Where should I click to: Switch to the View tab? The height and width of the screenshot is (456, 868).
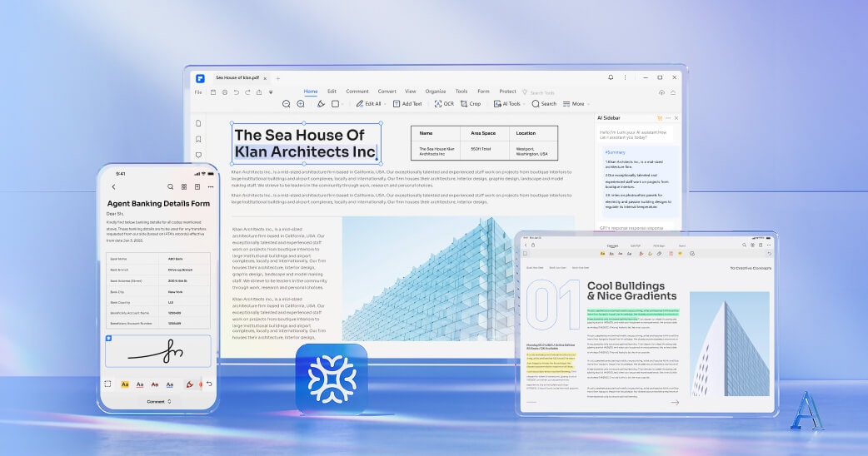(x=410, y=92)
